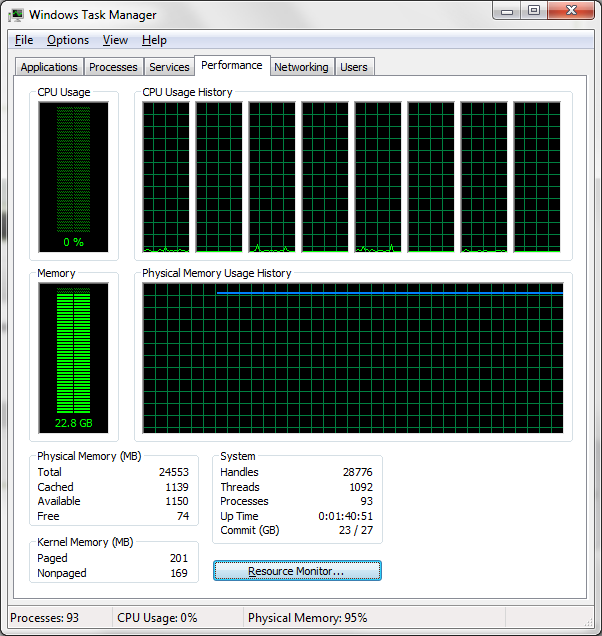Click the status bar Physical Memory: 95% entry
This screenshot has width=602, height=636.
click(307, 618)
